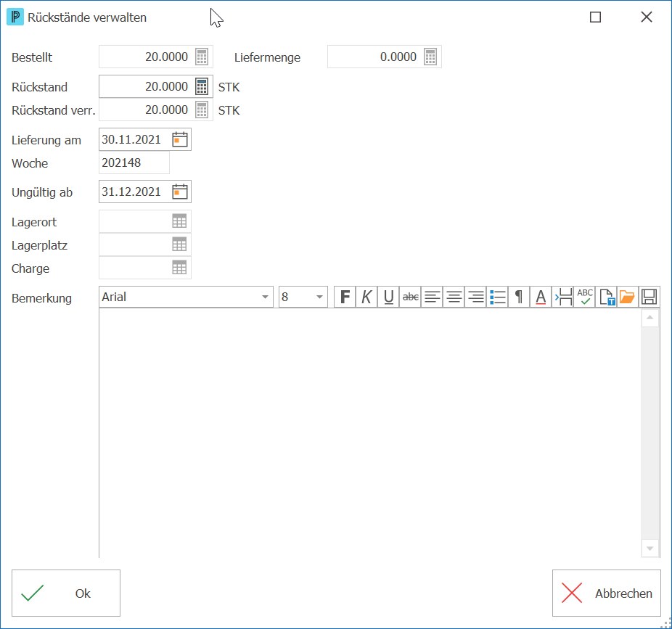Click into the Bemerkung text area
The image size is (672, 629).
coord(370,433)
